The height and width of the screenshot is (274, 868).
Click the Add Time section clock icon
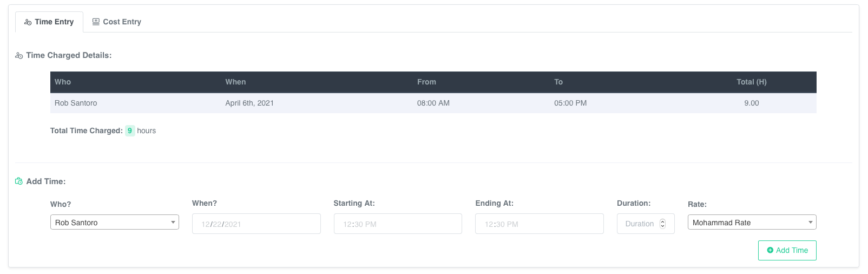pos(19,181)
